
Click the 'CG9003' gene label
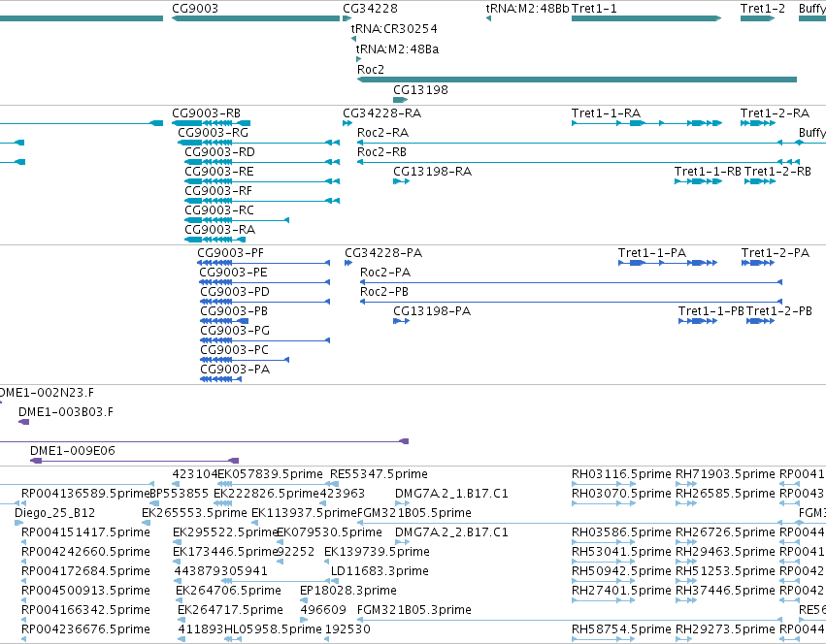tap(195, 9)
